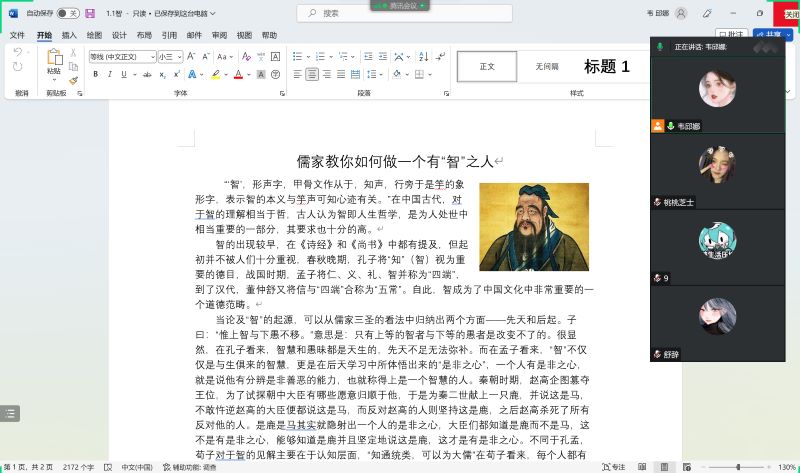Screen dimensions: 800x473
Task: Center-align the paragraph text
Action: point(312,74)
